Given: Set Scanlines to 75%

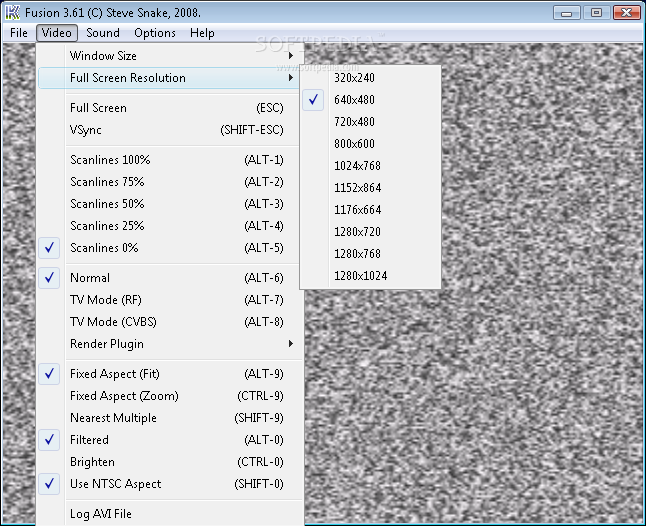Looking at the screenshot, I should click(x=171, y=182).
